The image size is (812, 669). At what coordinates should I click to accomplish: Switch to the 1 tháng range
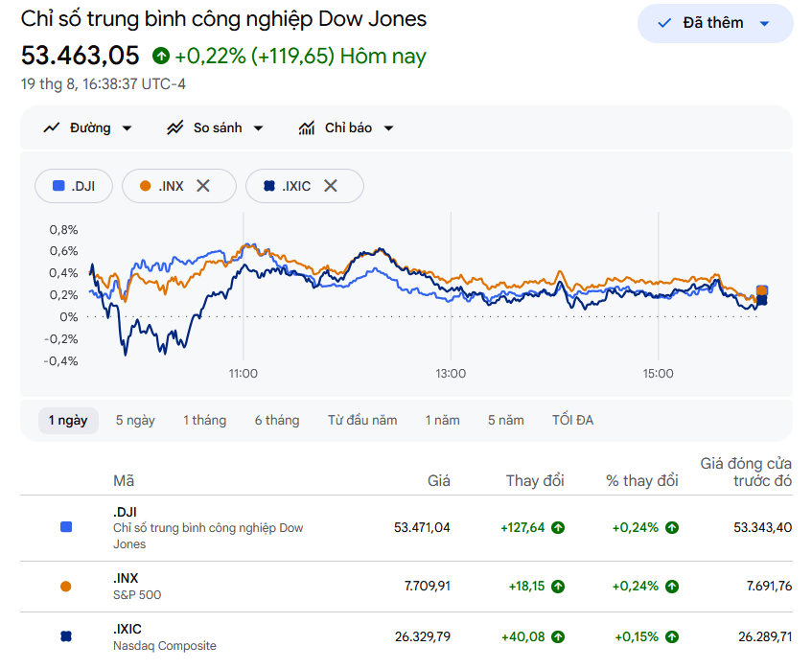click(204, 420)
